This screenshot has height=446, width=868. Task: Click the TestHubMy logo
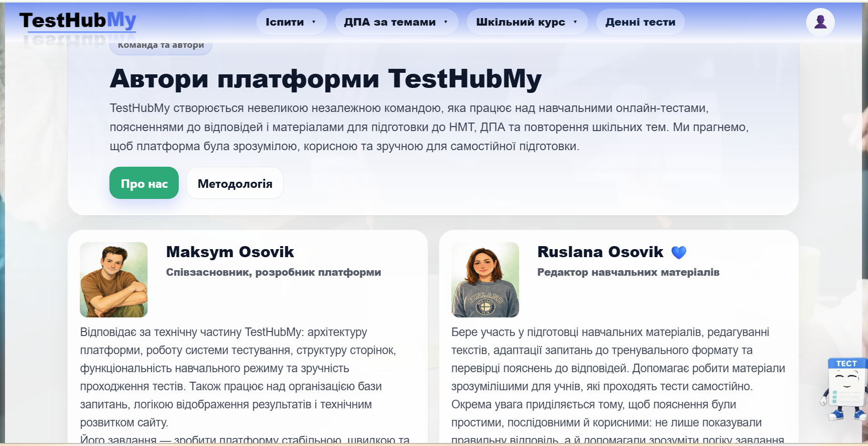coord(78,21)
